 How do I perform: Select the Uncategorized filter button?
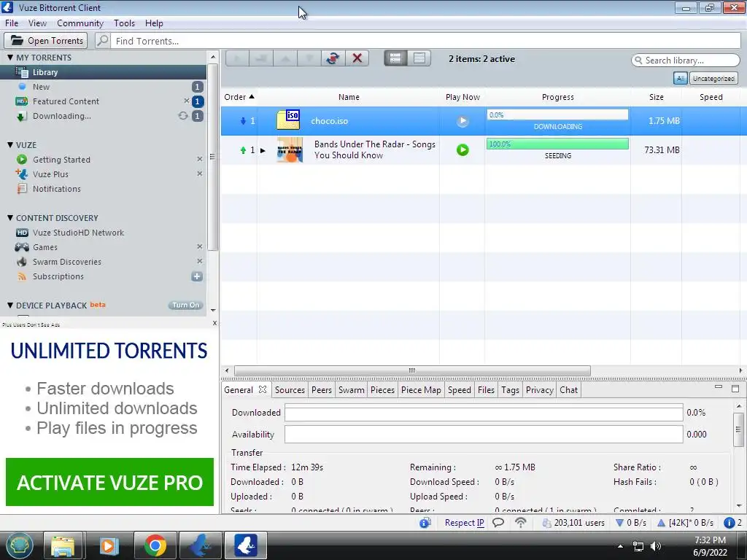click(x=713, y=79)
